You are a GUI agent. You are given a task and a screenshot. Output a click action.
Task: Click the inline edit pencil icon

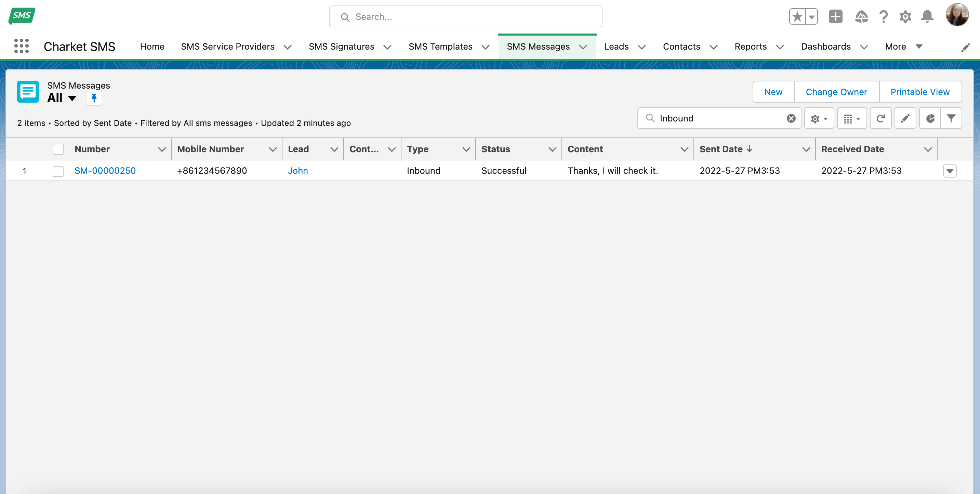pyautogui.click(x=905, y=118)
